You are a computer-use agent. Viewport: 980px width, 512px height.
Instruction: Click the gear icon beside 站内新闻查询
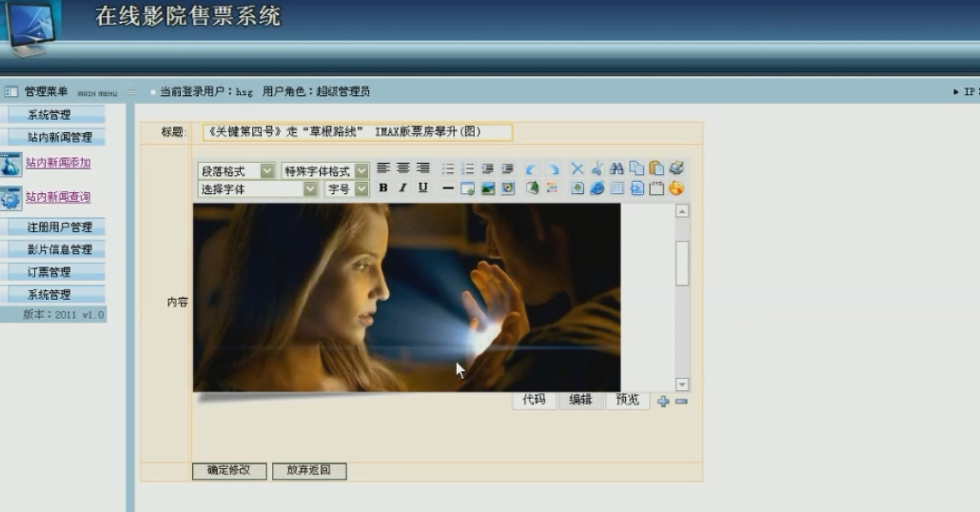[10, 198]
